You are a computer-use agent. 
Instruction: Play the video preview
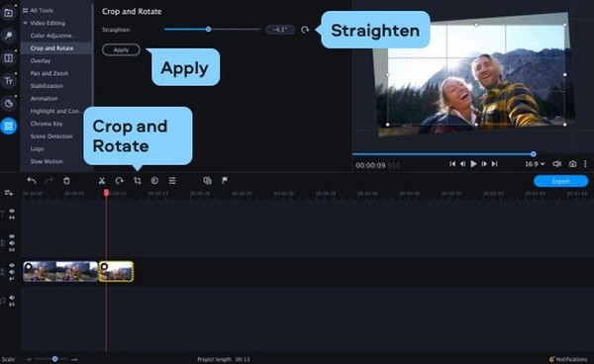(473, 164)
